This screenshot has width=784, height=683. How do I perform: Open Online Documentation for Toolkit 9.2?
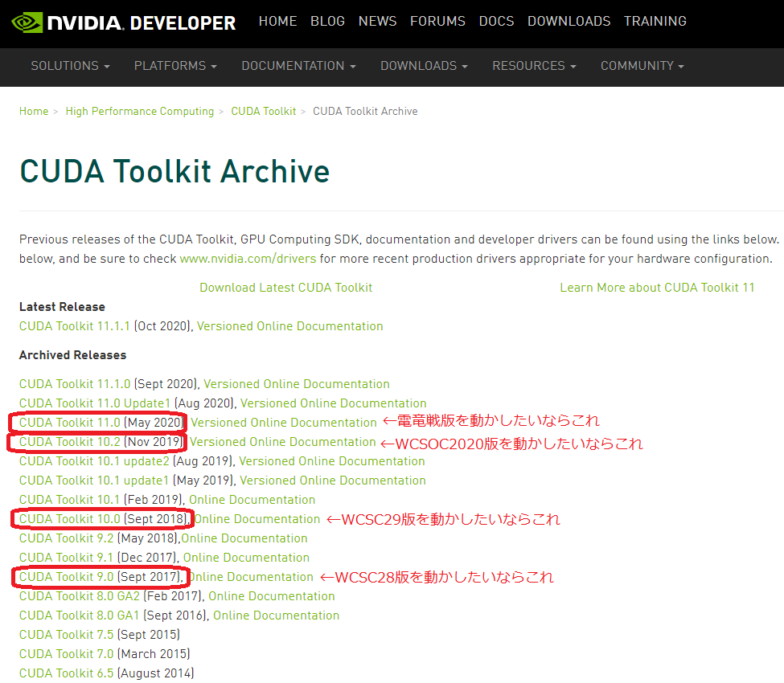pos(244,538)
